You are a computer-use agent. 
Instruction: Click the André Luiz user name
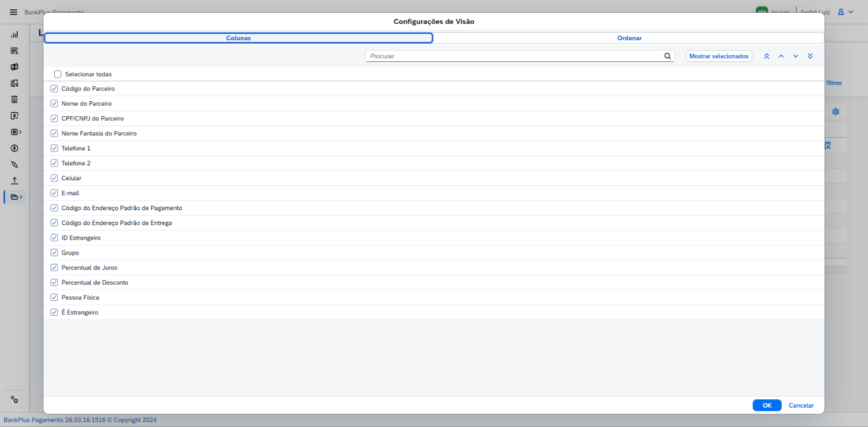coord(815,12)
